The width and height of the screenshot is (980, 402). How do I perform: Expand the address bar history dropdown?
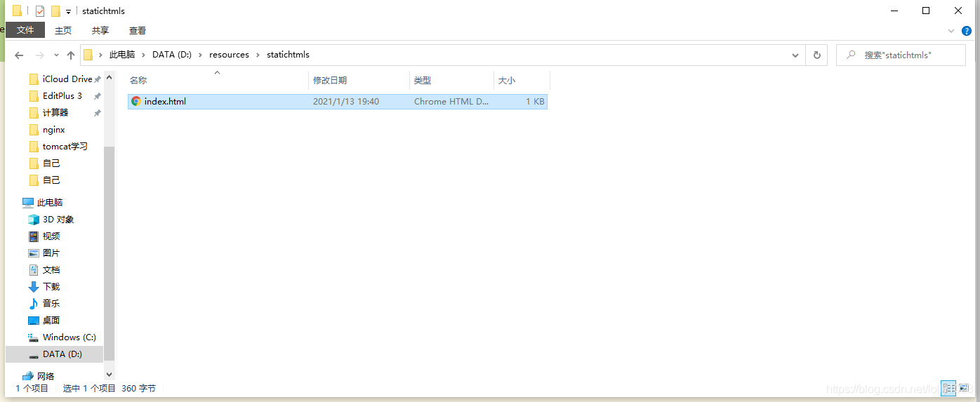[x=795, y=55]
